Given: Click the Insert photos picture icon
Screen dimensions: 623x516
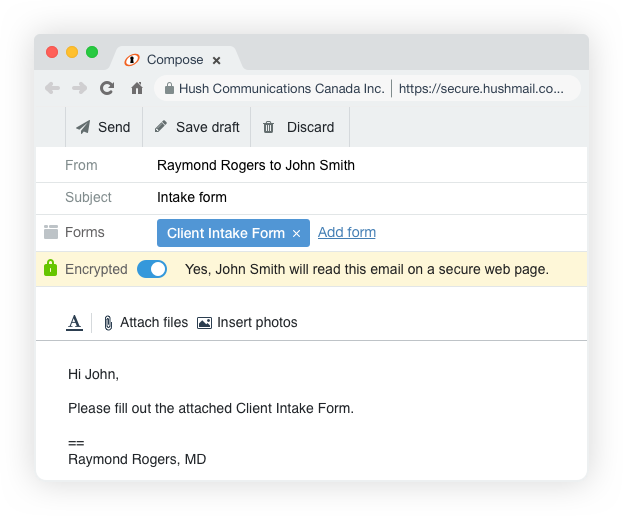Looking at the screenshot, I should 204,323.
